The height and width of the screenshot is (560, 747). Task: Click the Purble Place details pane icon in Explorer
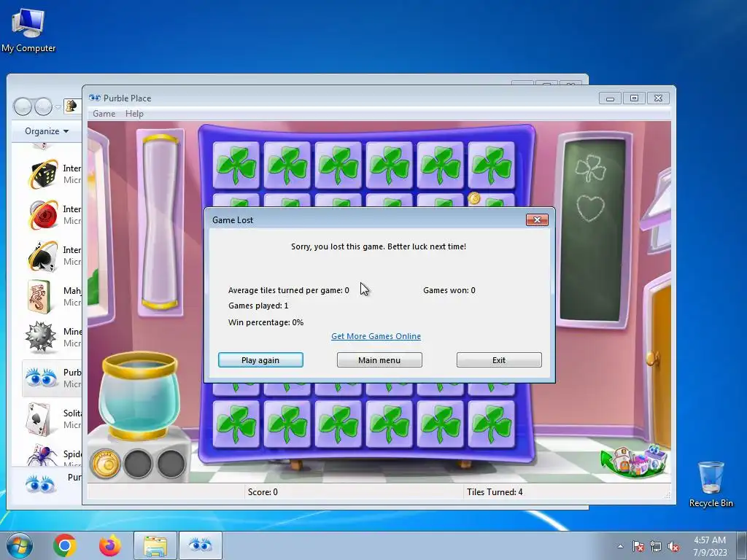pyautogui.click(x=41, y=484)
